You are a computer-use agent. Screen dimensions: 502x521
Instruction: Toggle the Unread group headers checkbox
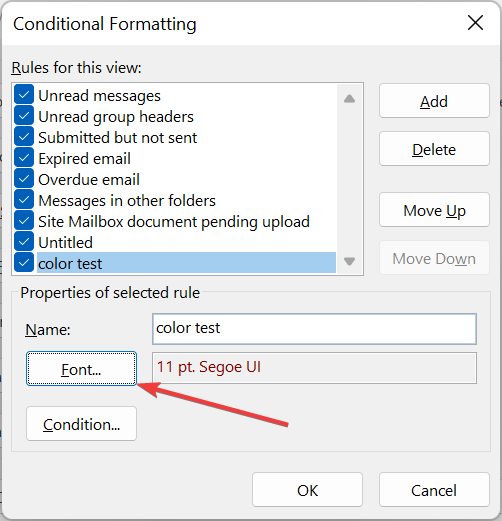tap(24, 116)
